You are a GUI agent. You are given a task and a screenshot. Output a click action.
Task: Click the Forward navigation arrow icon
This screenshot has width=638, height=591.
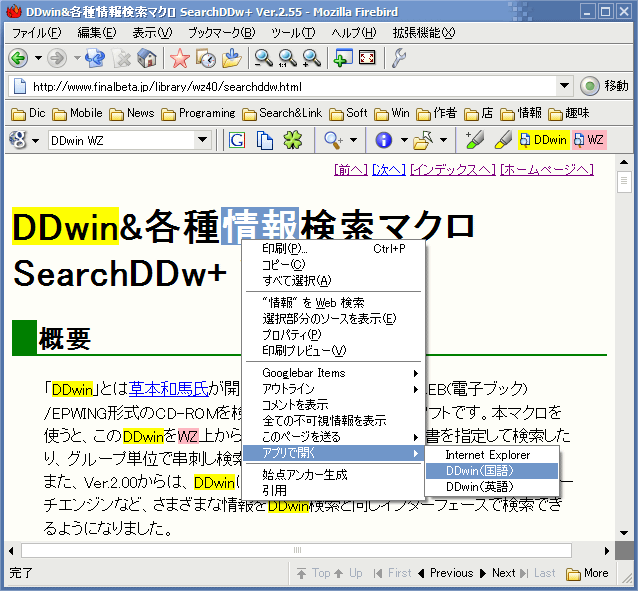click(x=57, y=58)
